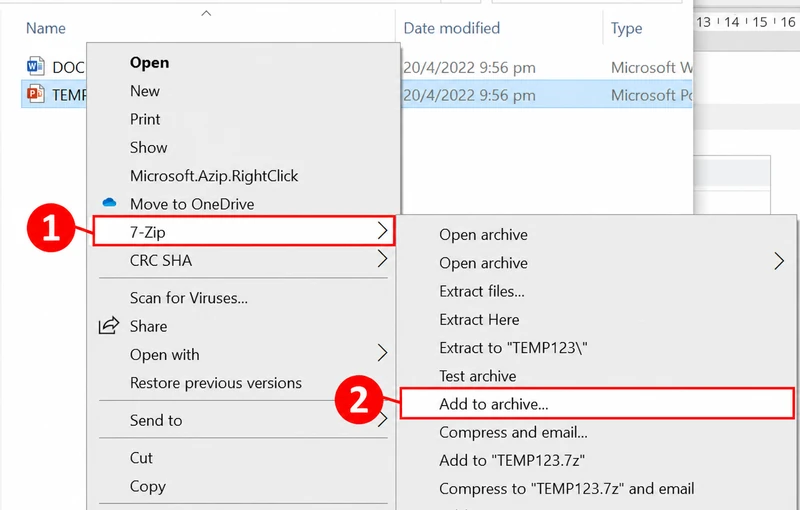The image size is (800, 510).
Task: Select Show from the context menu
Action: pyautogui.click(x=148, y=148)
